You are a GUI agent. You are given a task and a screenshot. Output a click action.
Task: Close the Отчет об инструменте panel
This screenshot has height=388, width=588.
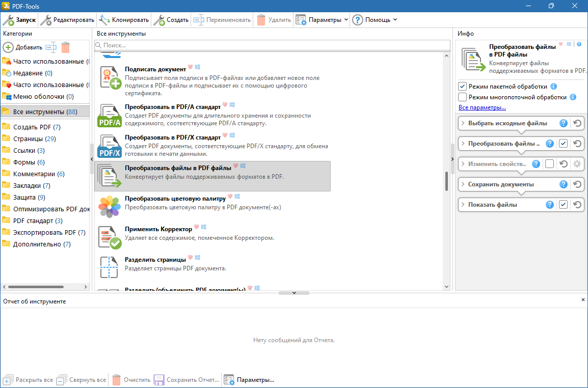pos(583,300)
